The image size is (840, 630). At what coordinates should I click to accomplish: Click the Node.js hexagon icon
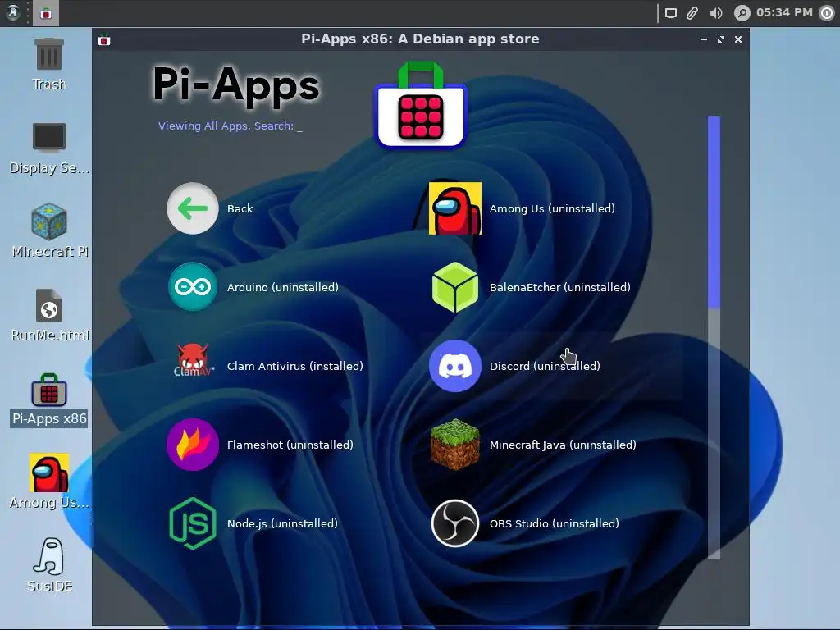tap(192, 523)
